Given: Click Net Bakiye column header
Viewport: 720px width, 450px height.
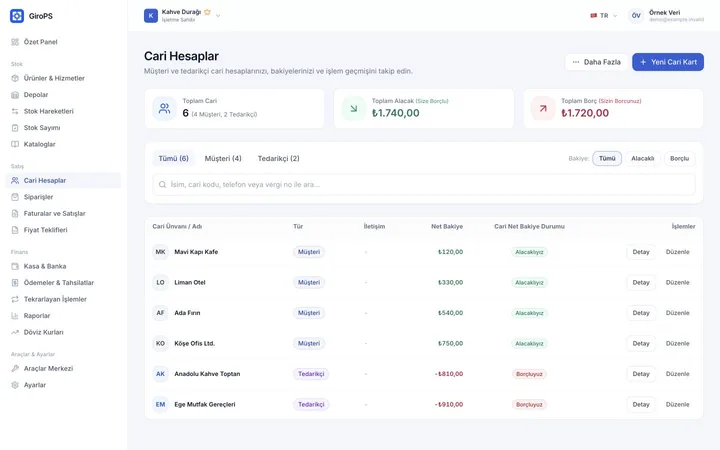Looking at the screenshot, I should pyautogui.click(x=447, y=226).
